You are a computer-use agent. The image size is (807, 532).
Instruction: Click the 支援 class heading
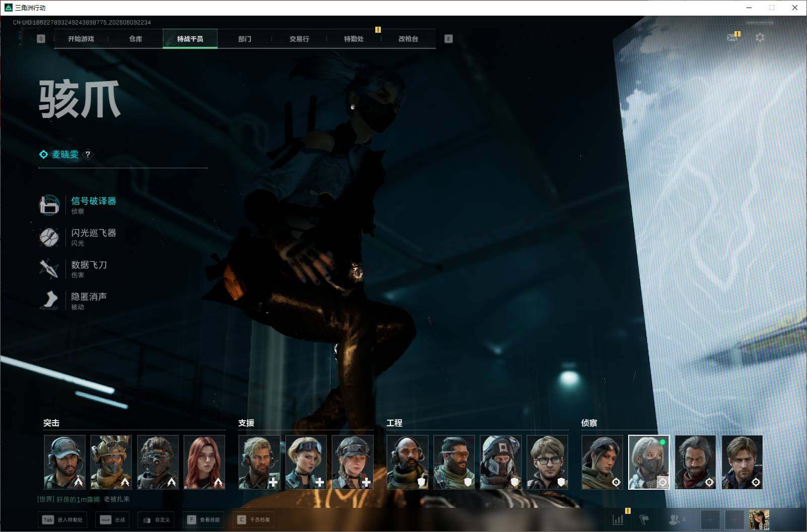246,423
